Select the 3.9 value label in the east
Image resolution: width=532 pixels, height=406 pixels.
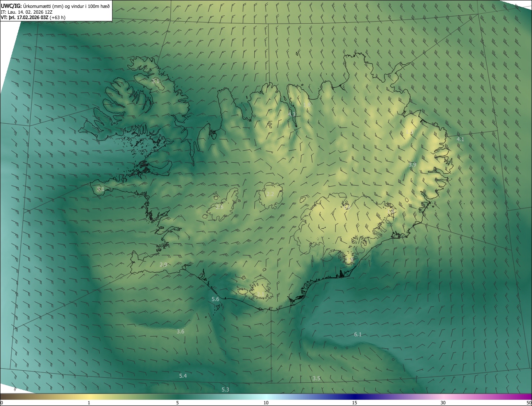(x=412, y=165)
